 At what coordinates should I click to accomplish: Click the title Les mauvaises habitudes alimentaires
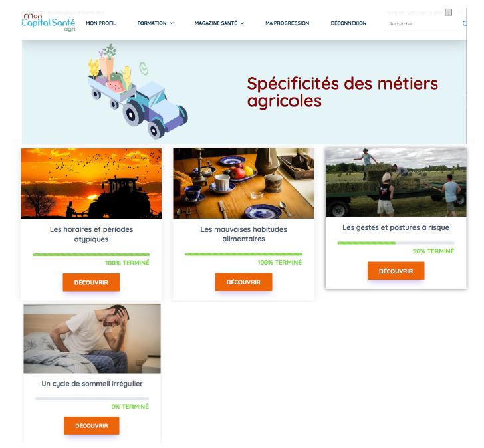pos(243,234)
